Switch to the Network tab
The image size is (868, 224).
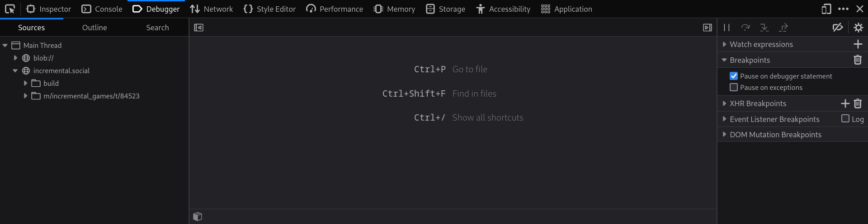pyautogui.click(x=212, y=9)
